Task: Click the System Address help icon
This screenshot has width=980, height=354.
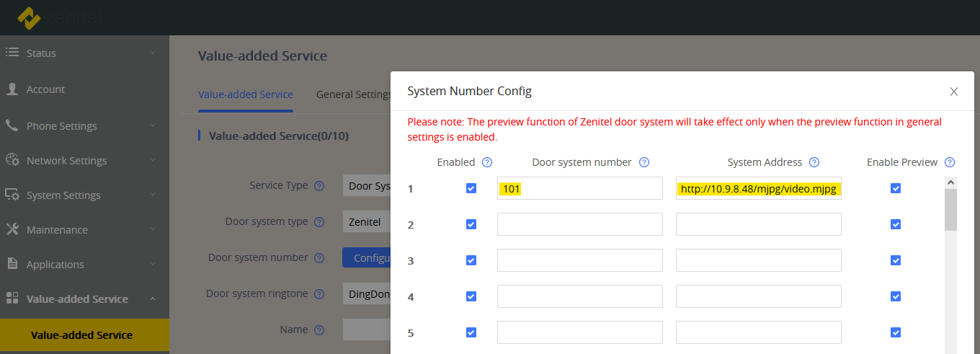Action: click(x=814, y=162)
